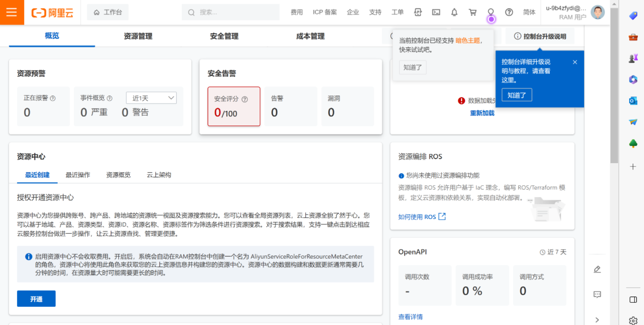Open the 工单 menu

[397, 12]
